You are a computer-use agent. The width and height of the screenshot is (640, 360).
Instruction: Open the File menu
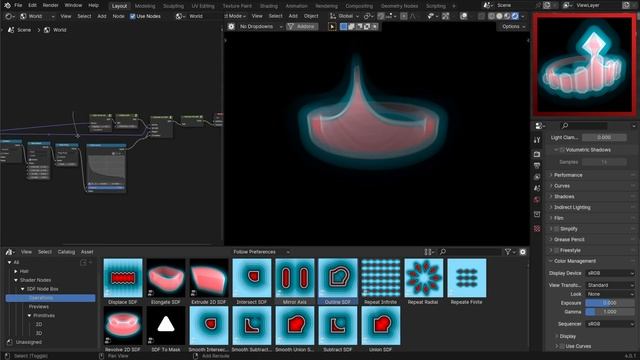pyautogui.click(x=18, y=5)
